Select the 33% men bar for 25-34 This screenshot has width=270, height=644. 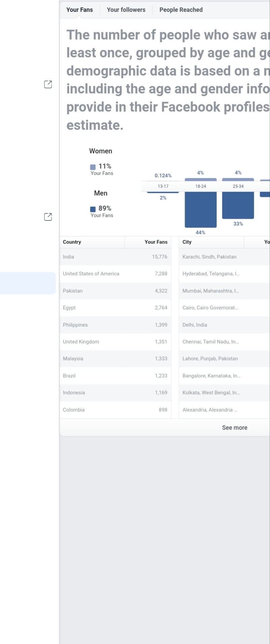[x=238, y=205]
